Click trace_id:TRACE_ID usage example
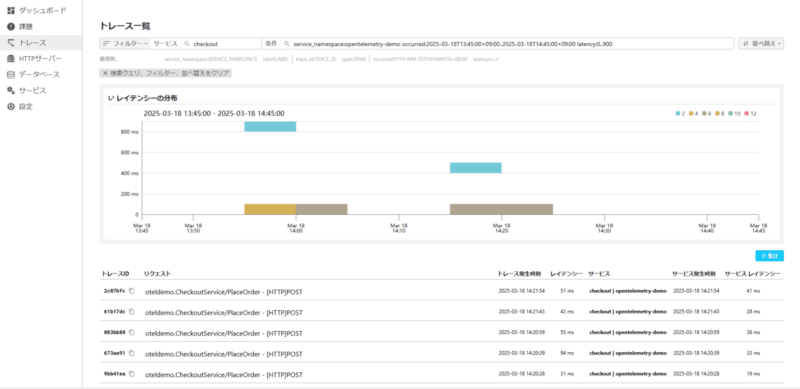The width and height of the screenshot is (800, 389). coord(316,59)
